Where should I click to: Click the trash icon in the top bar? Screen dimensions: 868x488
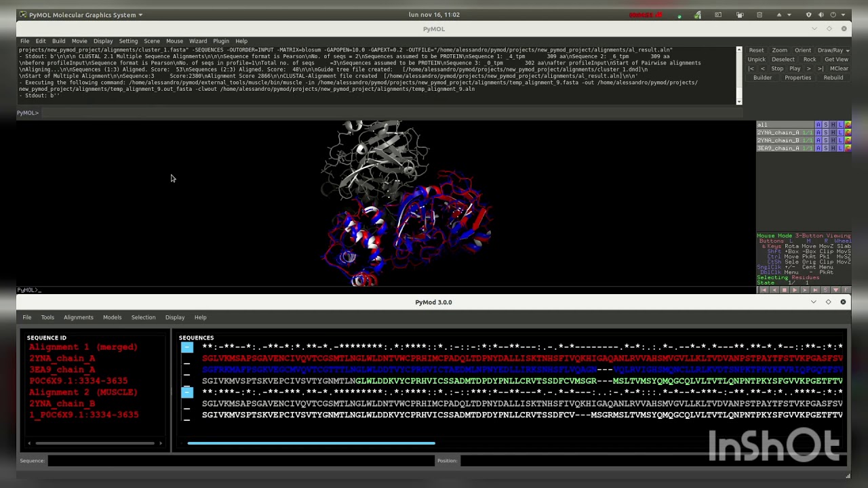(759, 15)
